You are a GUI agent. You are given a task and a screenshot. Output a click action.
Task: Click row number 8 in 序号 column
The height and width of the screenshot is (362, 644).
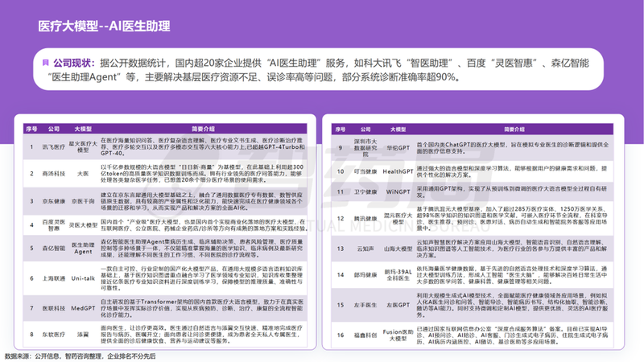[31, 335]
